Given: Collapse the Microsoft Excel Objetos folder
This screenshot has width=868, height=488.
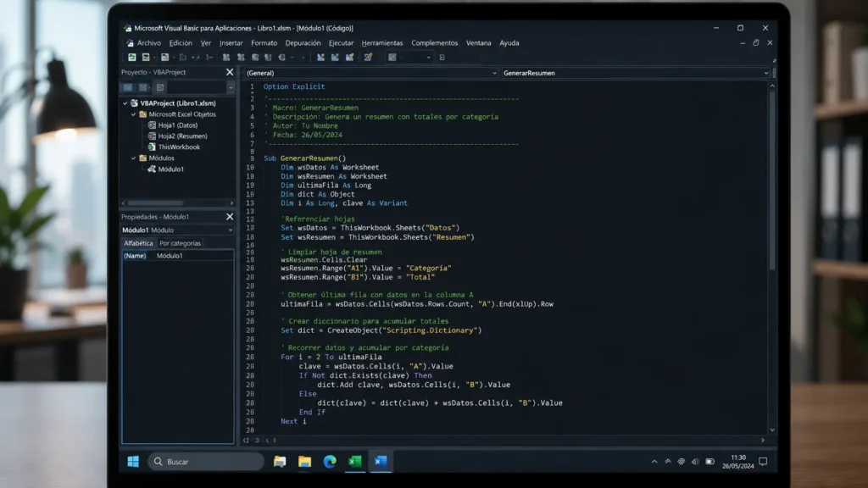Looking at the screenshot, I should (x=133, y=114).
